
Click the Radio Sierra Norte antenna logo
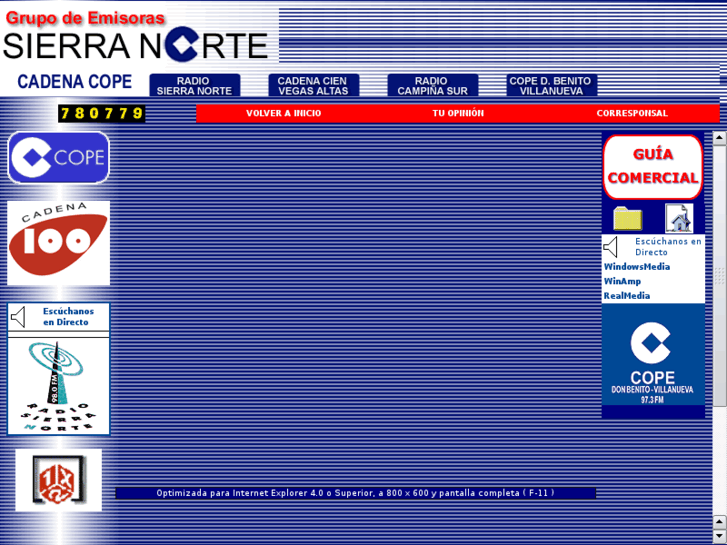click(58, 386)
